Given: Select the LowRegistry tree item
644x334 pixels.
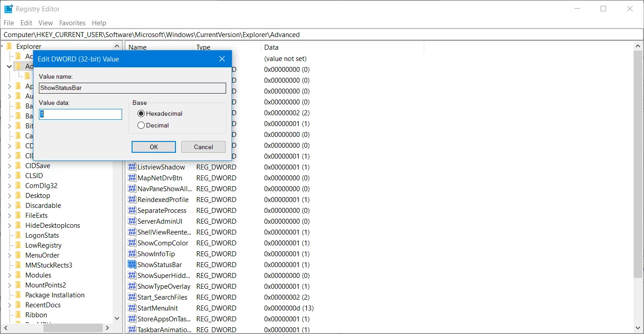Looking at the screenshot, I should 43,245.
